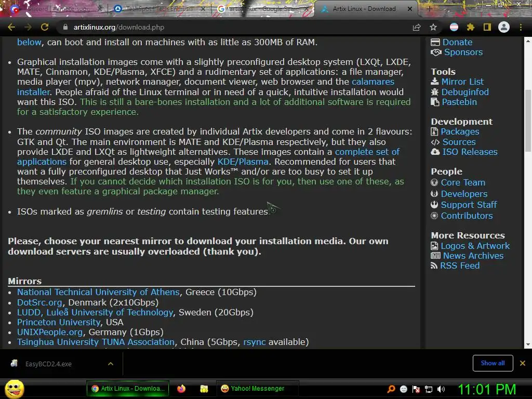Open Support Staff under People

(x=469, y=205)
